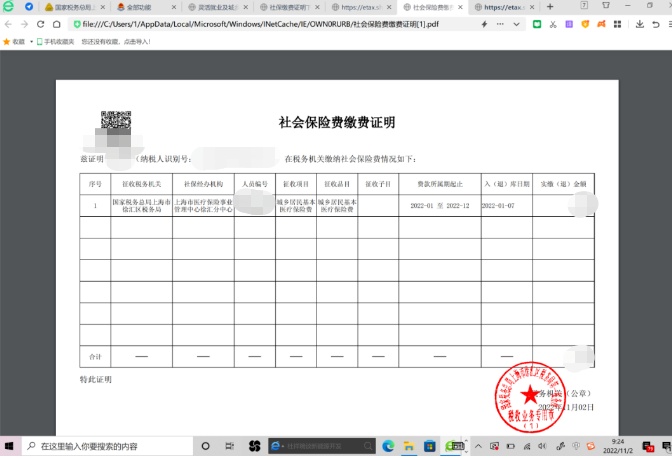
Task: Switch to the 灵活就业及城乡 tab
Action: pos(219,7)
